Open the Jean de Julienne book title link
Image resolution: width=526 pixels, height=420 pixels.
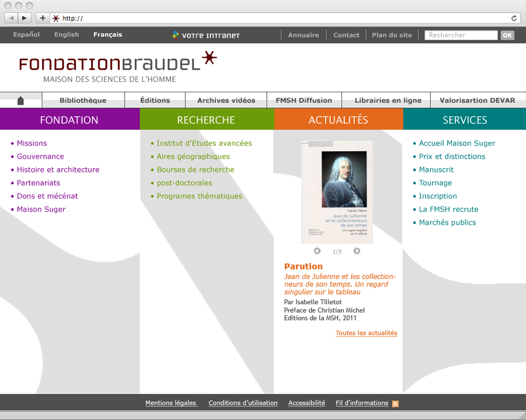[x=340, y=284]
